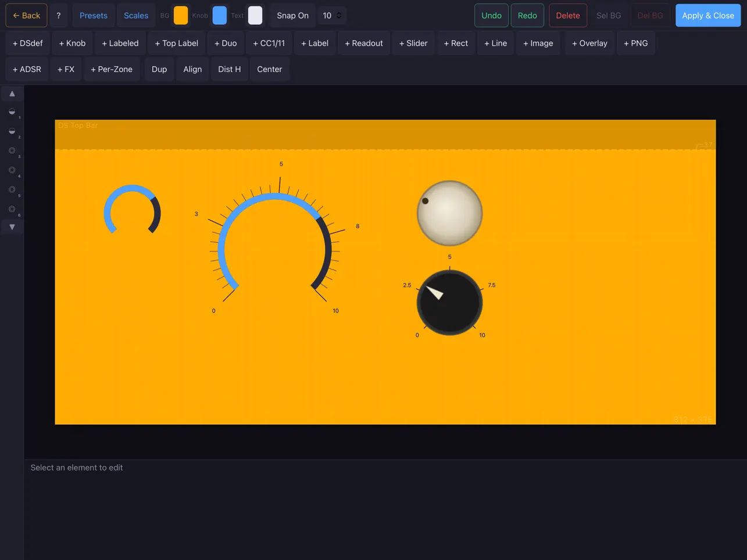Add a DSdef element
The width and height of the screenshot is (747, 560).
point(28,43)
